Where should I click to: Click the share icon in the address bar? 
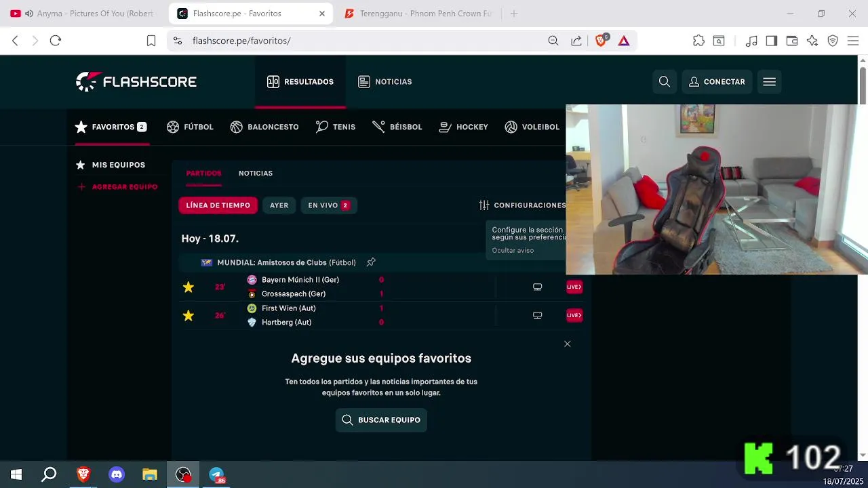[576, 41]
